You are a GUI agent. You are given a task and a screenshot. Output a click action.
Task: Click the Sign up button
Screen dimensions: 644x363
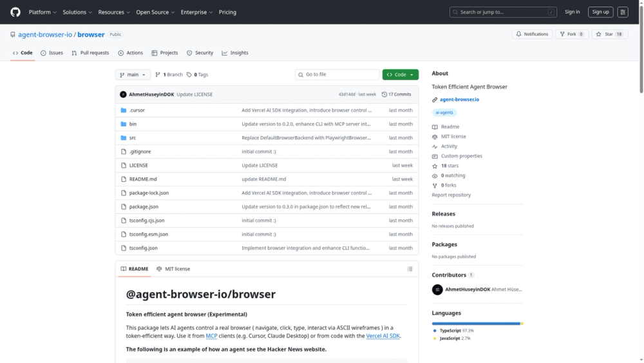coord(600,12)
